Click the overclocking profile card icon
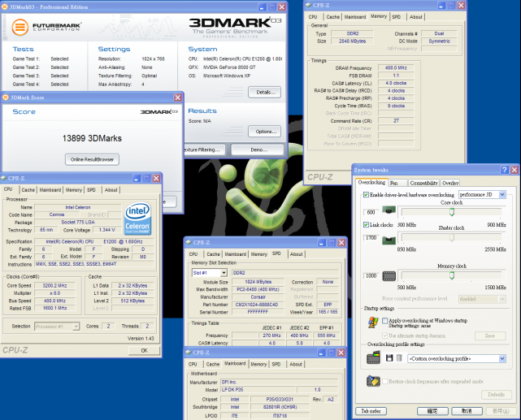 tap(373, 358)
